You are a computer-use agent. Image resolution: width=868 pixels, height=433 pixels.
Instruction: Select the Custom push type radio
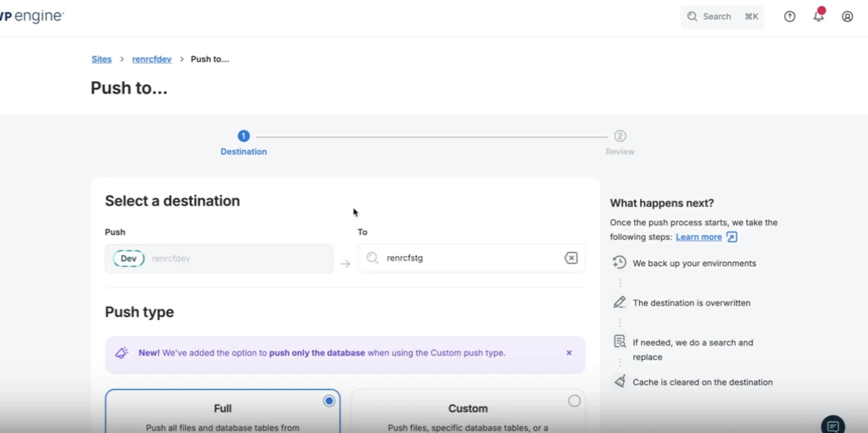(574, 401)
